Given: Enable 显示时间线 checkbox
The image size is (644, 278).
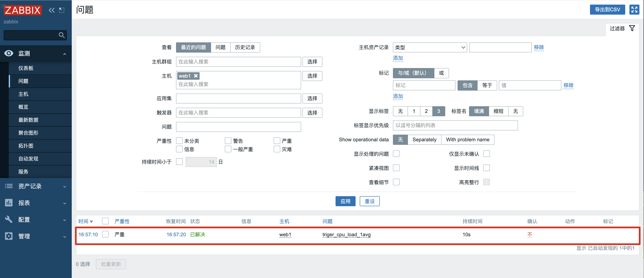Looking at the screenshot, I should click(x=487, y=168).
